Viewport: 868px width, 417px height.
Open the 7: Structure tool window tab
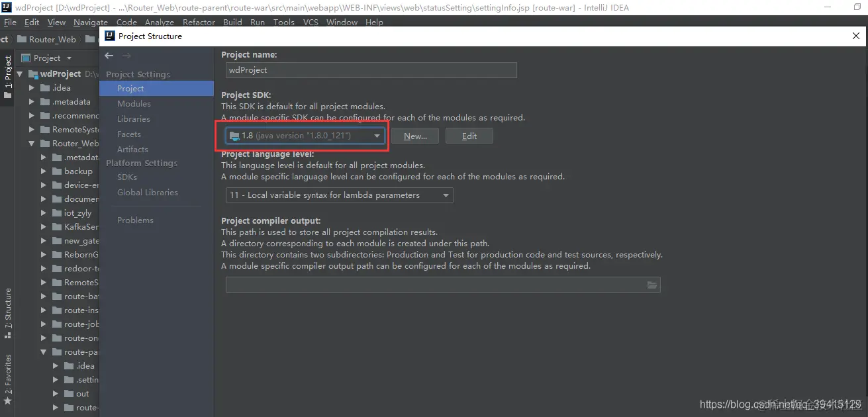pyautogui.click(x=8, y=313)
